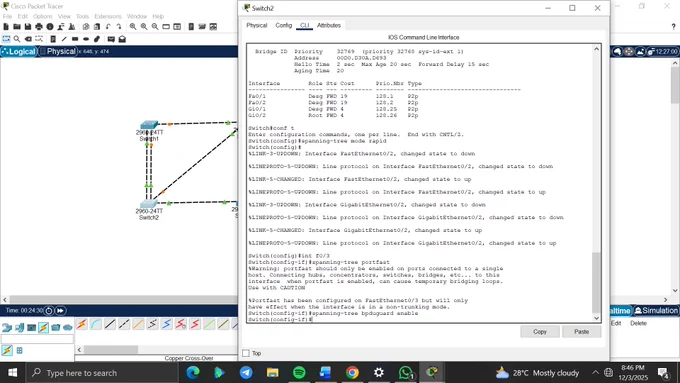
Task: Pick the Fiber orange cable
Action: click(138, 324)
